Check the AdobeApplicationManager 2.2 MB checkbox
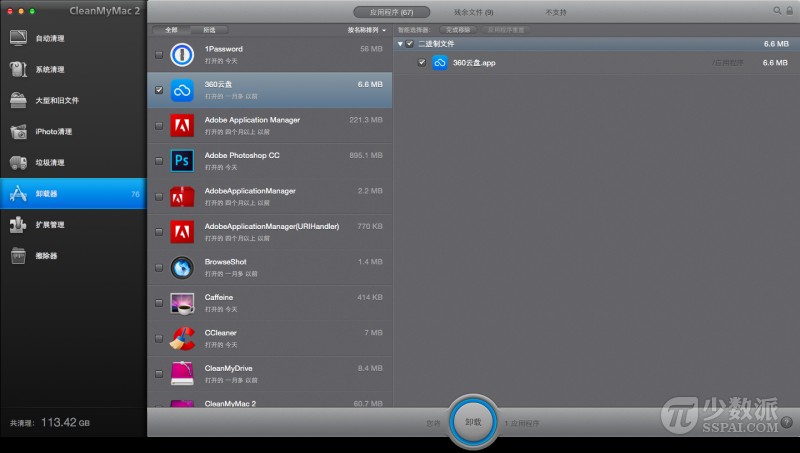The width and height of the screenshot is (800, 453). pyautogui.click(x=159, y=196)
